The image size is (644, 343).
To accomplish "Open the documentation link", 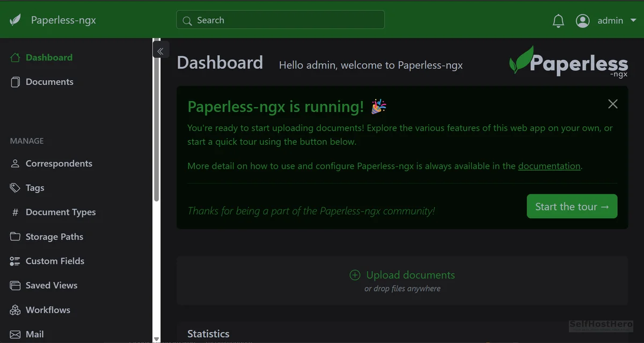I will (549, 166).
